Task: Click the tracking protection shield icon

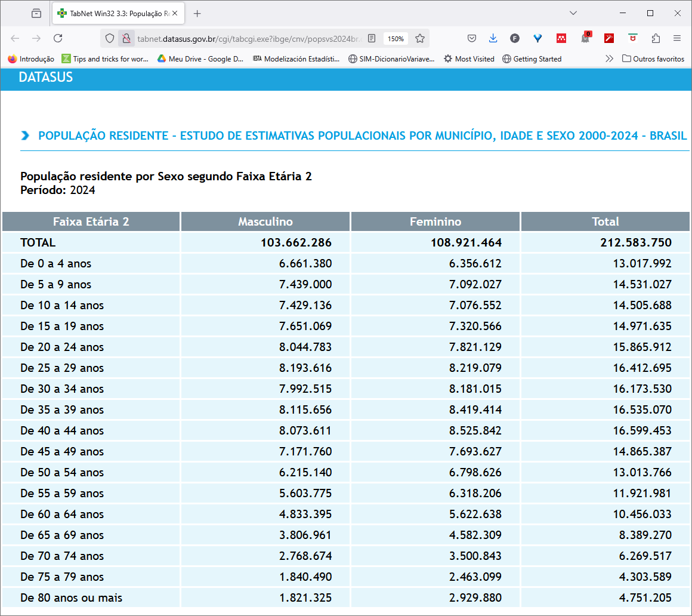Action: 109,38
